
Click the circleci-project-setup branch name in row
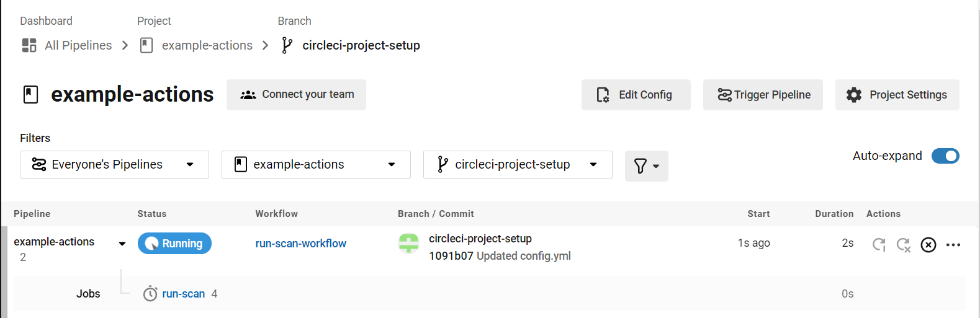pyautogui.click(x=480, y=239)
